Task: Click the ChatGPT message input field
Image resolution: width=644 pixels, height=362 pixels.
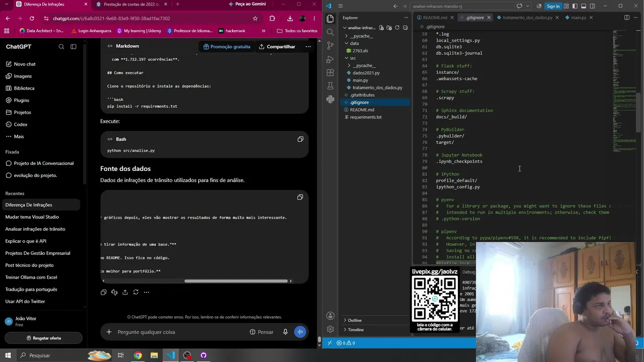Action: (x=181, y=332)
